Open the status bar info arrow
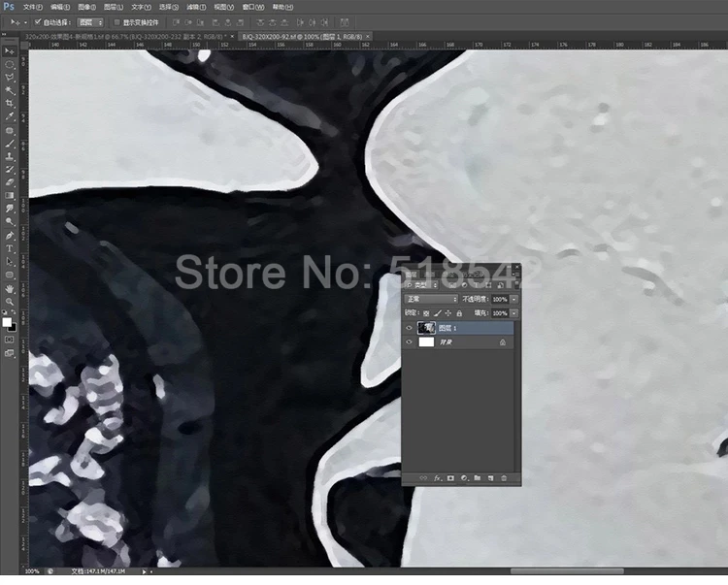Screen dimensions: 728x585 point(144,571)
